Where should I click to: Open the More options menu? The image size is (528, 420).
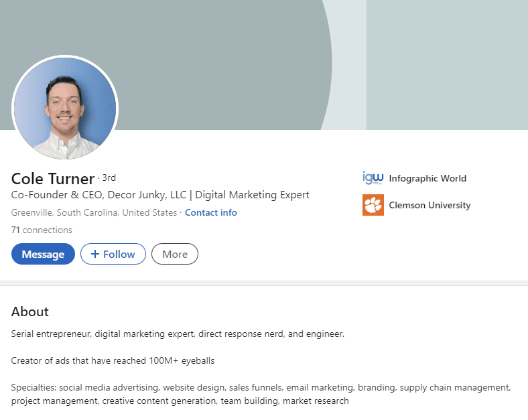[x=175, y=254]
